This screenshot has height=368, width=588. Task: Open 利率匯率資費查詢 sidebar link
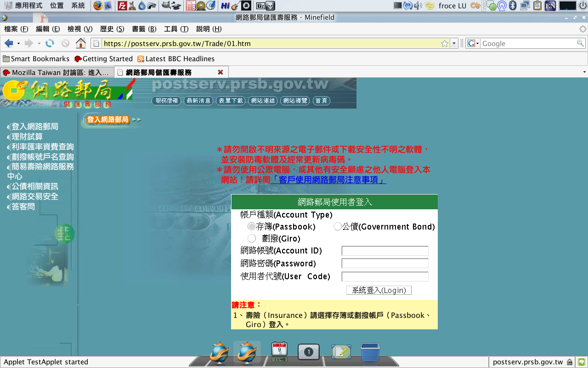click(x=43, y=147)
